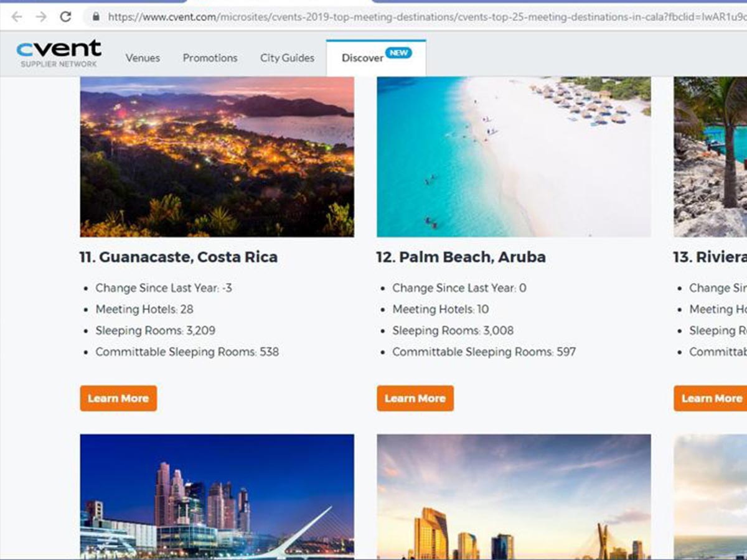Click the Cvent Supplier Network logo
The height and width of the screenshot is (560, 747).
point(59,54)
